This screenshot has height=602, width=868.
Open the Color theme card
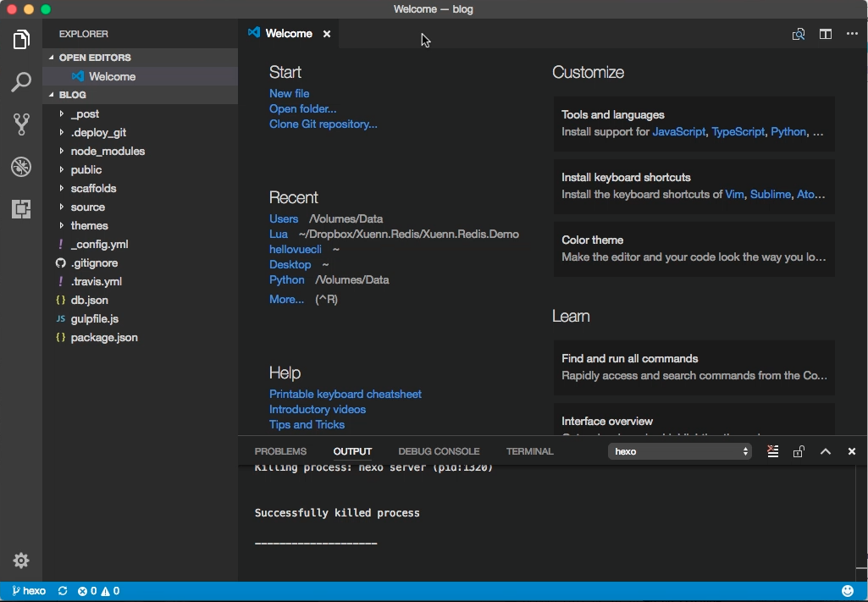click(x=694, y=249)
